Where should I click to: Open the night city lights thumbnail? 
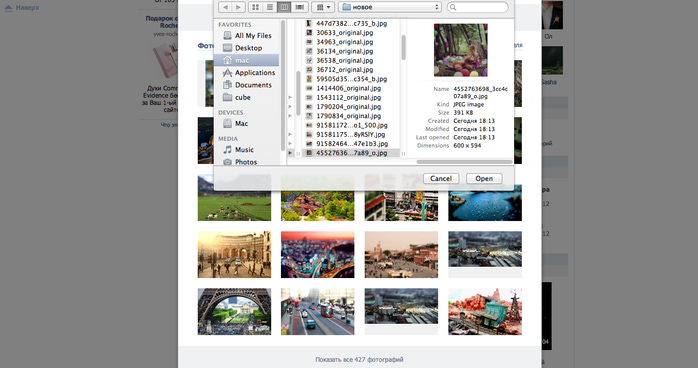[x=318, y=255]
